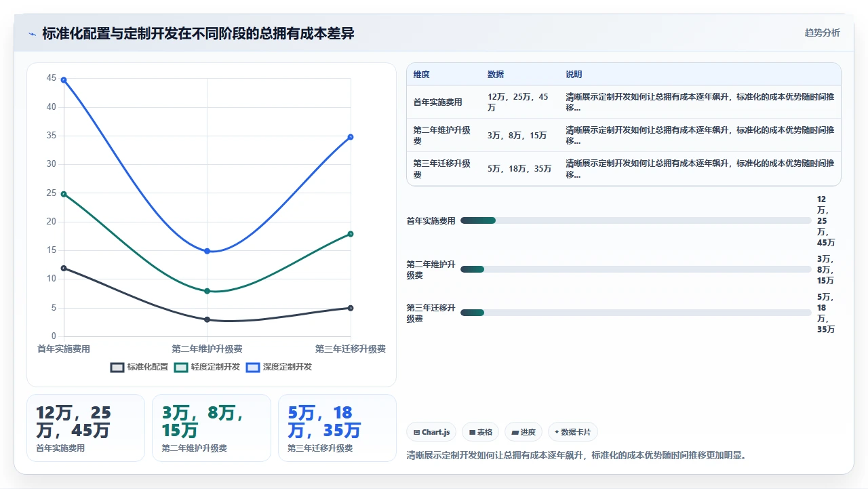The width and height of the screenshot is (868, 489).
Task: Toggle the 轻度定制开发 legend item
Action: point(208,367)
